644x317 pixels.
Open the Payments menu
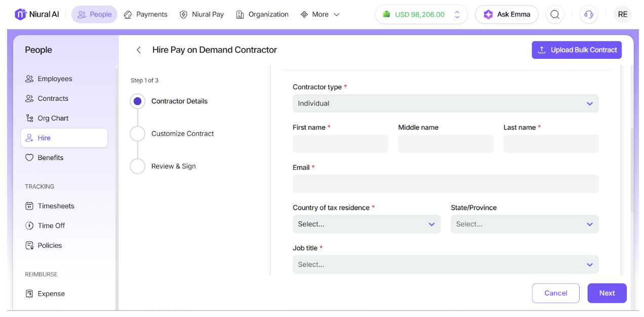pyautogui.click(x=146, y=15)
